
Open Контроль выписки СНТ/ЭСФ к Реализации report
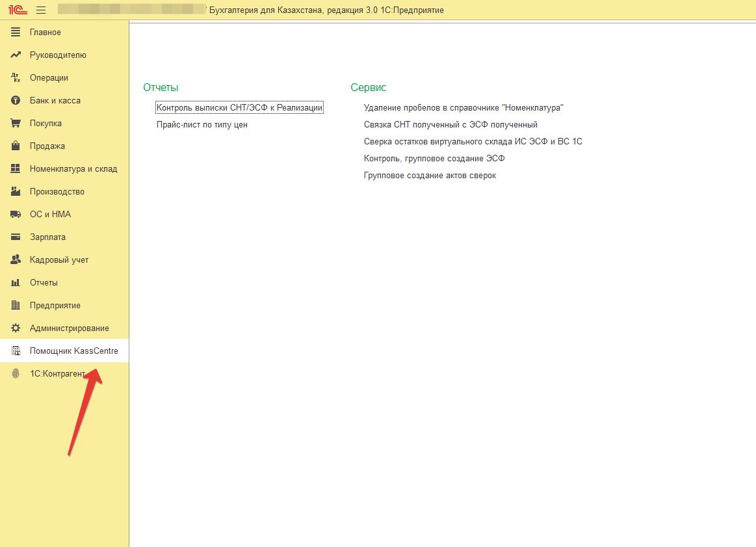pyautogui.click(x=239, y=108)
